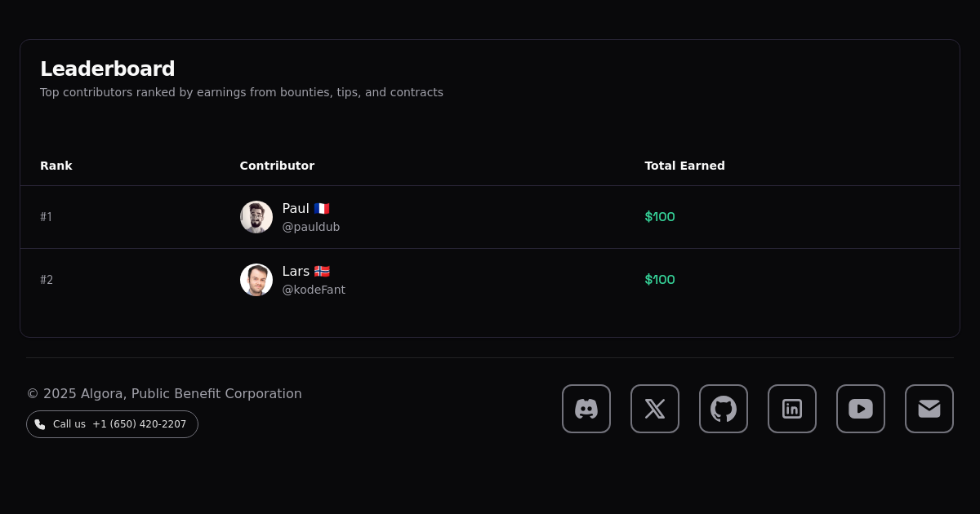Click the French flag next to Paul
Image resolution: width=980 pixels, height=514 pixels.
(x=322, y=208)
